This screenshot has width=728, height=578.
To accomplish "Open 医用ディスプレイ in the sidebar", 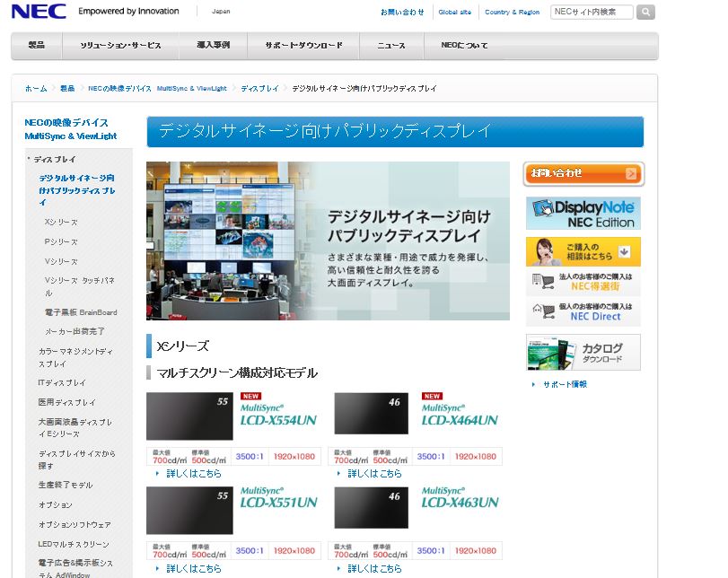I will pos(66,402).
